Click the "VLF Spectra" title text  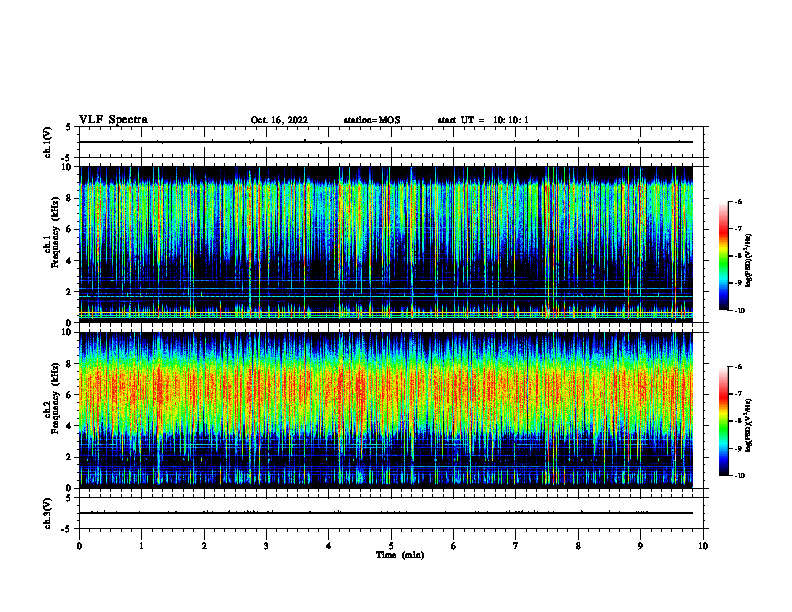coord(113,120)
